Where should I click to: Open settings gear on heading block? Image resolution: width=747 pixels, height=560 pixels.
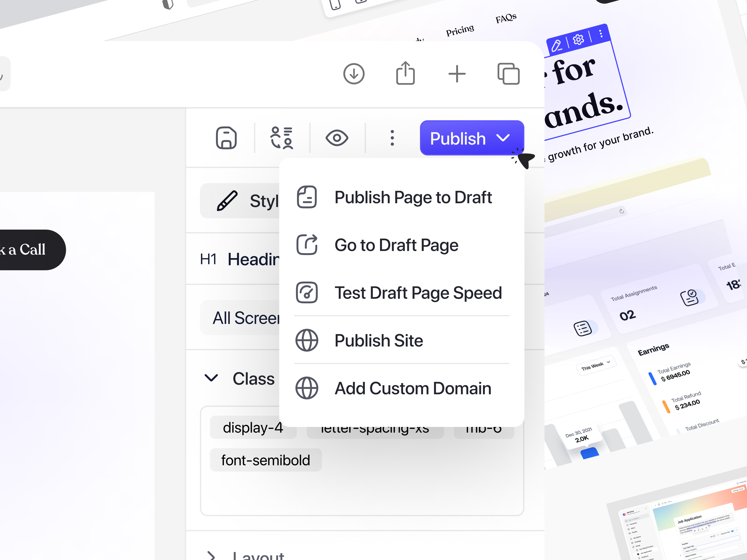coord(578,39)
